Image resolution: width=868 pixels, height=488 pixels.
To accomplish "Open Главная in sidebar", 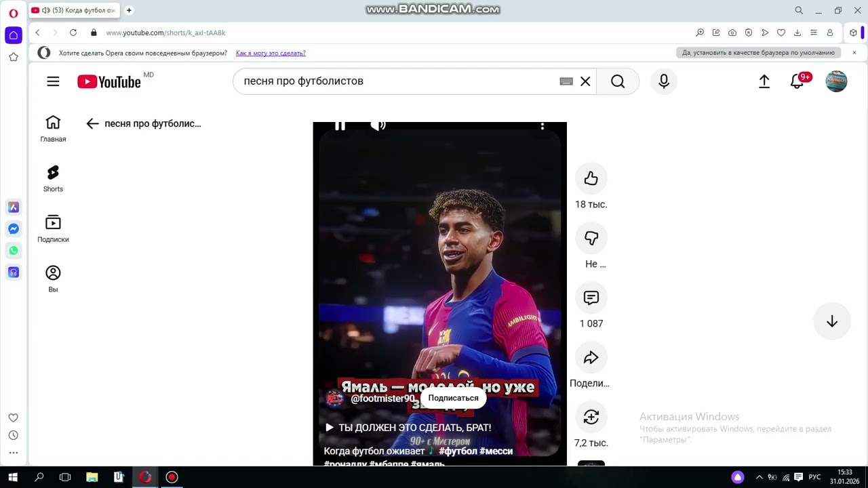I will pyautogui.click(x=53, y=128).
